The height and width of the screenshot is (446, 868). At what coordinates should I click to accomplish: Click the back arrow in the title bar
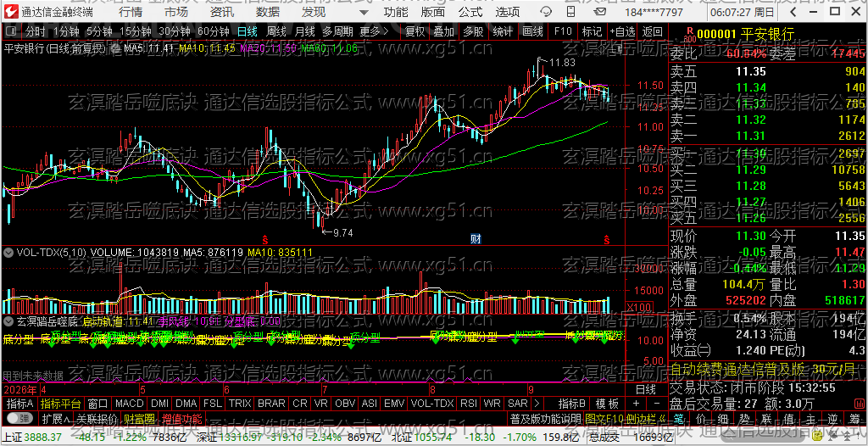(x=794, y=12)
